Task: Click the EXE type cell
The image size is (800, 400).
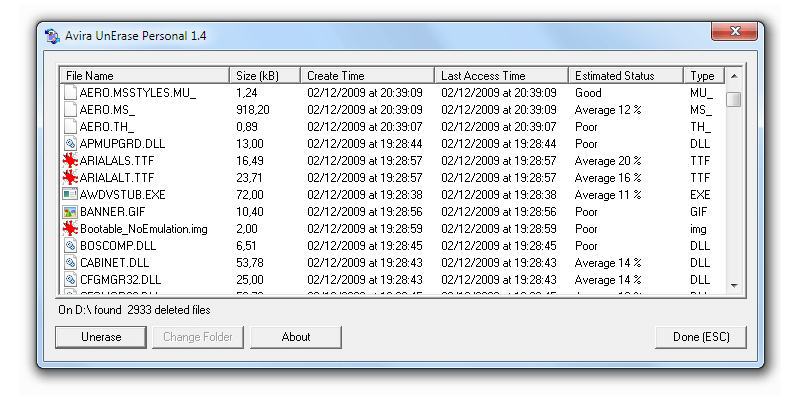Action: (x=700, y=195)
